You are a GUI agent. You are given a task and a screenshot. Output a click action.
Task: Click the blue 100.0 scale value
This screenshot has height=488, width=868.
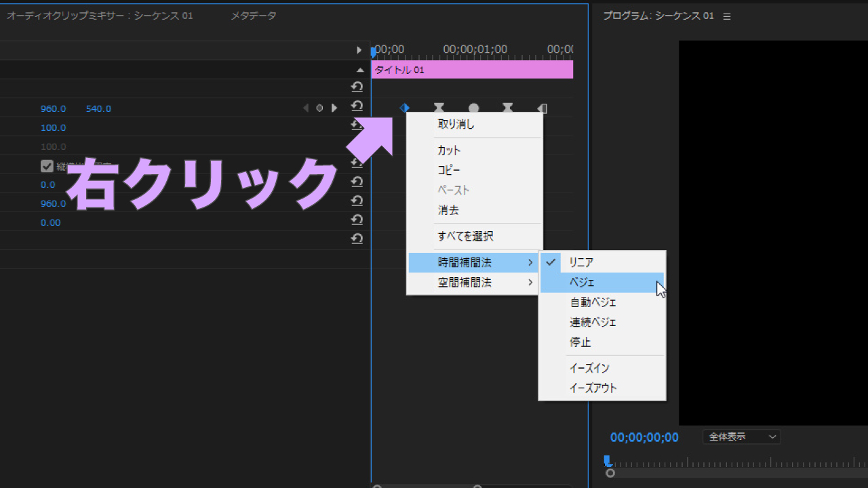pos(53,127)
